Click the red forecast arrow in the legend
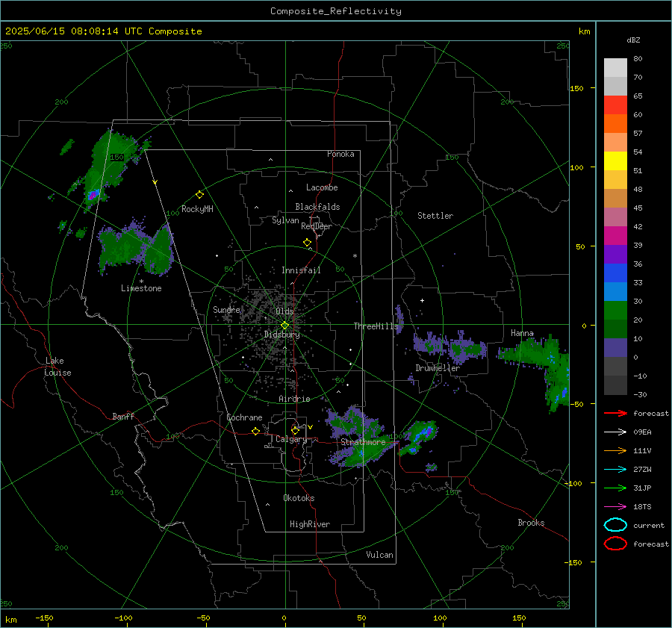672x628 pixels. [615, 413]
